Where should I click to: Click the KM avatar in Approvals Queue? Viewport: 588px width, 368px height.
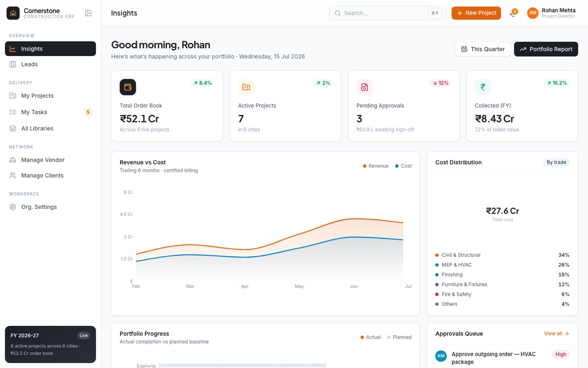(441, 356)
